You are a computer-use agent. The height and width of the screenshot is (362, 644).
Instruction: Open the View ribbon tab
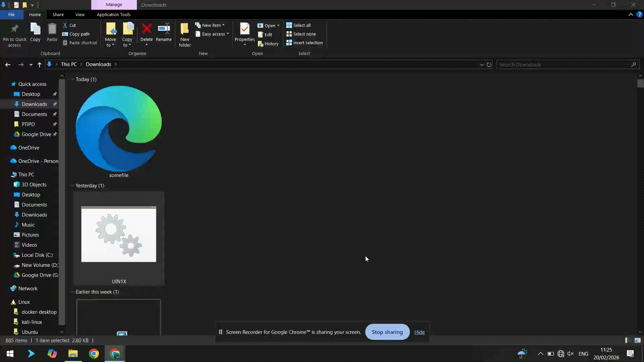(80, 14)
